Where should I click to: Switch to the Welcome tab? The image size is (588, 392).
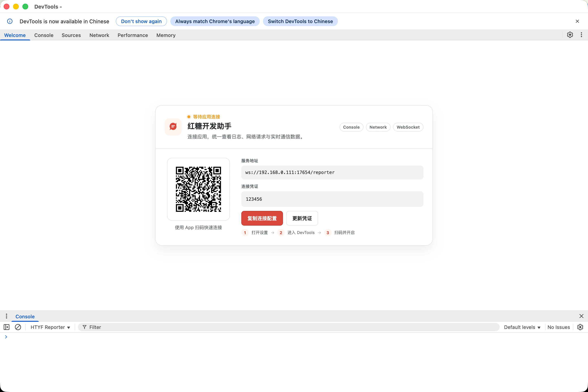click(15, 35)
